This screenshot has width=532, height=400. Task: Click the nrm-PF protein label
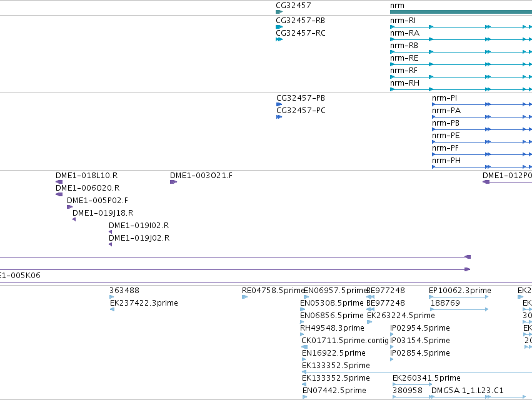click(445, 149)
